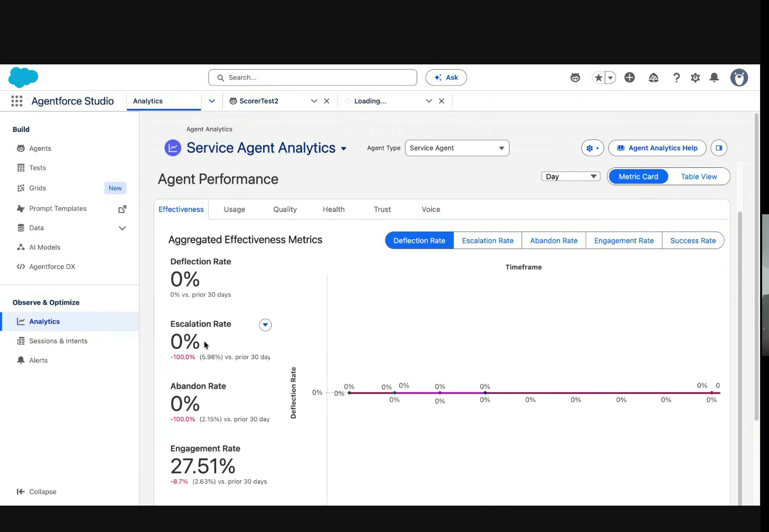The image size is (769, 532).
Task: Switch to the Usage tab
Action: point(234,210)
